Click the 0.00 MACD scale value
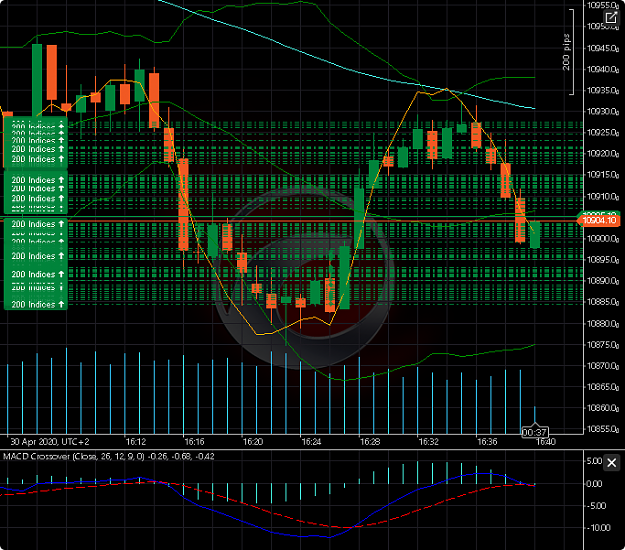This screenshot has width=625, height=550. tap(596, 484)
